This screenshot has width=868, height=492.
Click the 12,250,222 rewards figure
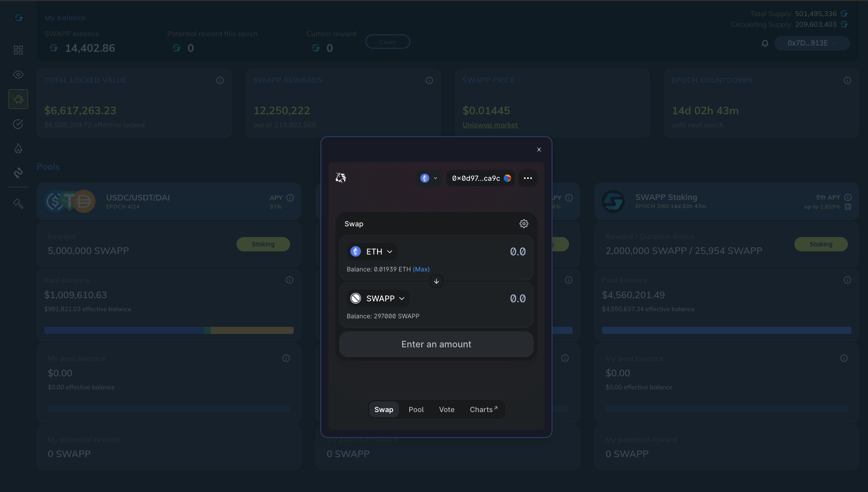click(282, 111)
